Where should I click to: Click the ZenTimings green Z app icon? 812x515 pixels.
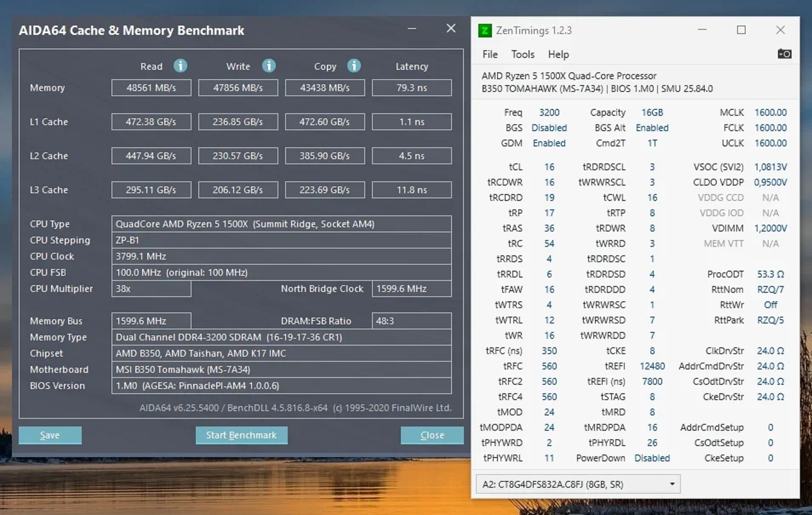[x=485, y=31]
